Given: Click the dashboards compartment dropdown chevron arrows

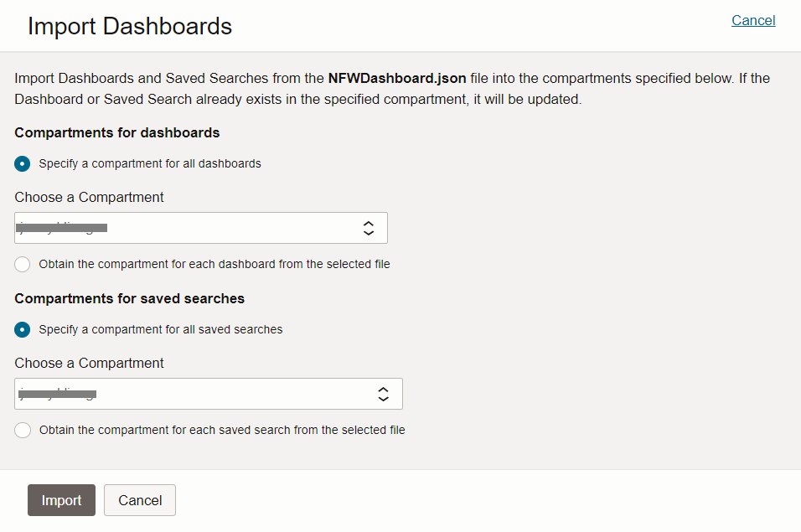Looking at the screenshot, I should (368, 228).
